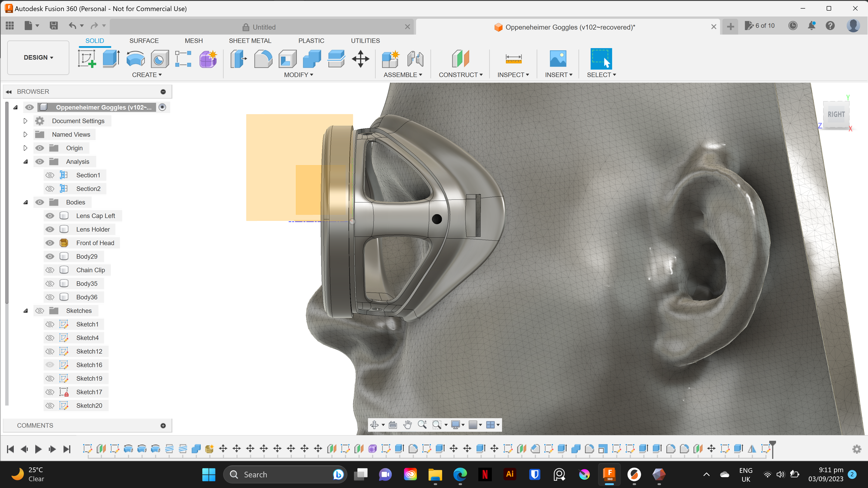868x488 pixels.
Task: Open the Fillet tool
Action: coord(263,59)
